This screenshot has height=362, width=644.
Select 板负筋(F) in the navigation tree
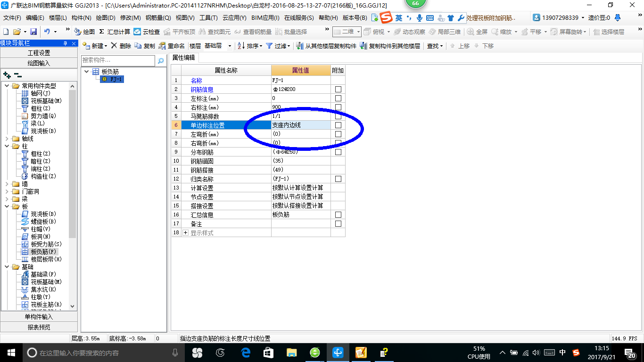[x=39, y=252]
